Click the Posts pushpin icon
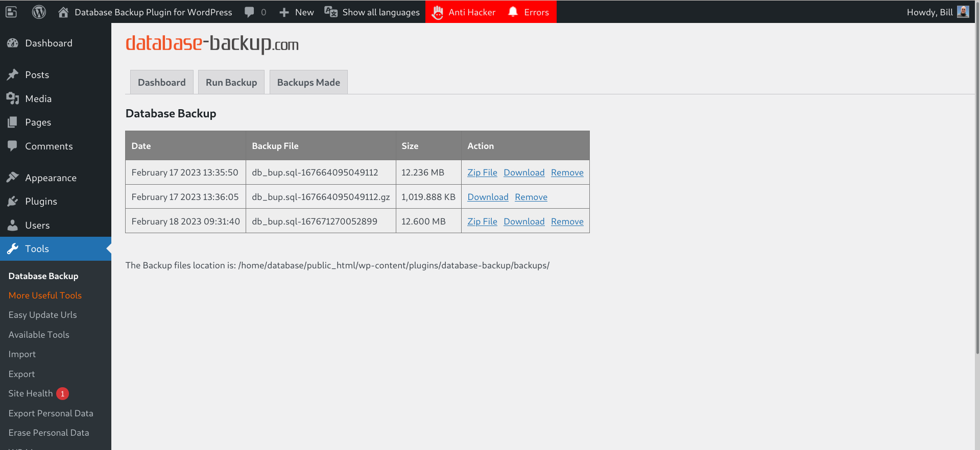This screenshot has width=980, height=450. pos(13,75)
